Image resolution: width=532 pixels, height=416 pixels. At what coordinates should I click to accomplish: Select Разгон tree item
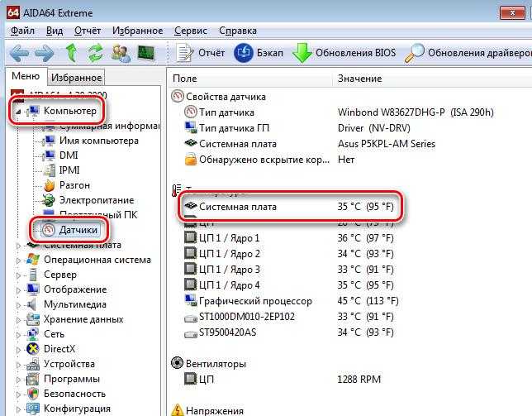(74, 185)
